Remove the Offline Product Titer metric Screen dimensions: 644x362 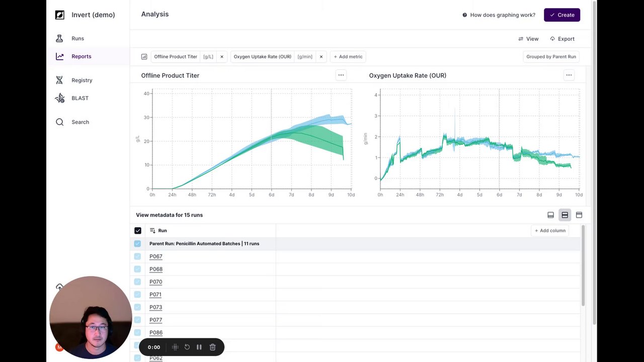point(221,57)
